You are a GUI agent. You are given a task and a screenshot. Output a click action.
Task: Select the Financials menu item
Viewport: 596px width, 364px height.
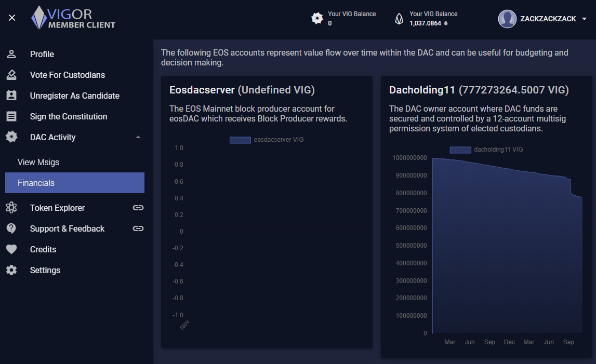(75, 183)
